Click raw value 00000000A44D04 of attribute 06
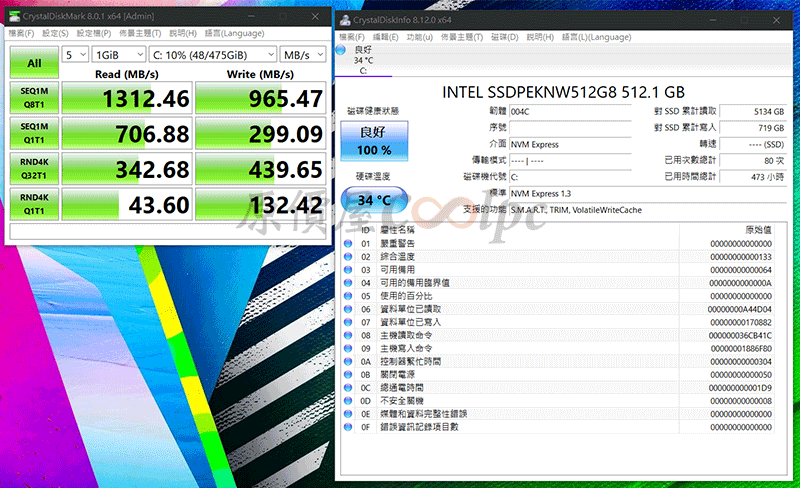The image size is (800, 488). (x=740, y=309)
